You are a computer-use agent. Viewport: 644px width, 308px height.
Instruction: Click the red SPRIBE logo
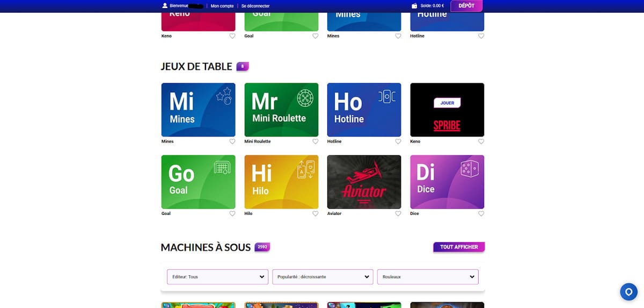click(447, 126)
